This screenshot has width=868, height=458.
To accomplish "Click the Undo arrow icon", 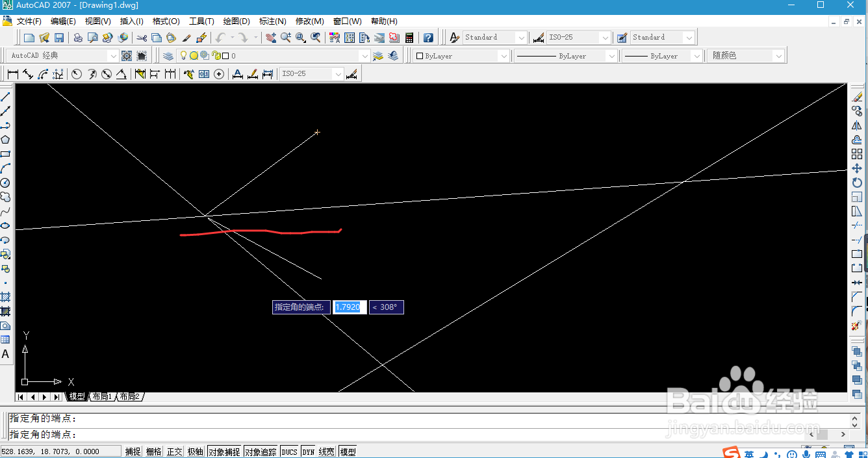I will 220,38.
